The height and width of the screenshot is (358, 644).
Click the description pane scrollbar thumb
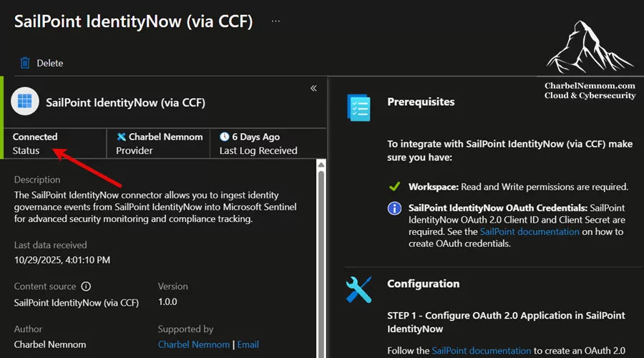pyautogui.click(x=321, y=263)
